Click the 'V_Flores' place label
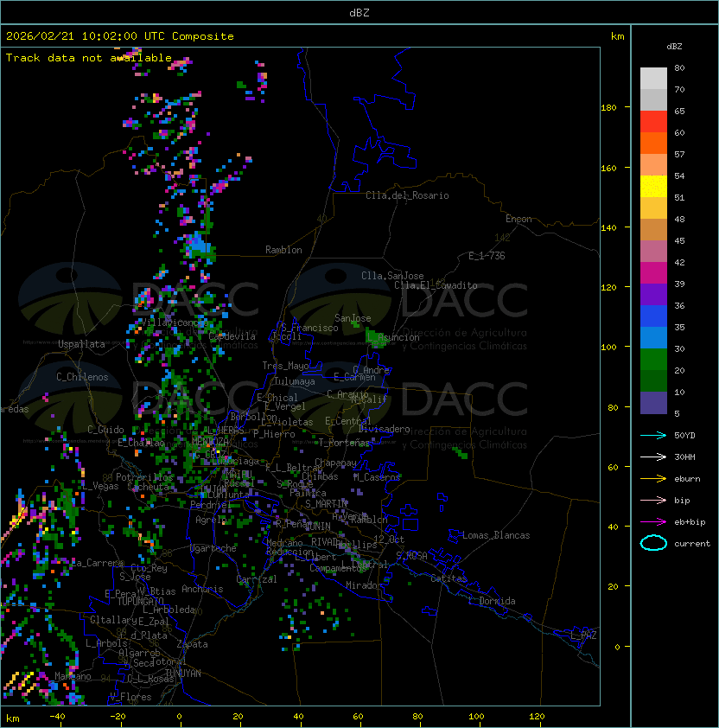The width and height of the screenshot is (719, 728). (x=130, y=697)
